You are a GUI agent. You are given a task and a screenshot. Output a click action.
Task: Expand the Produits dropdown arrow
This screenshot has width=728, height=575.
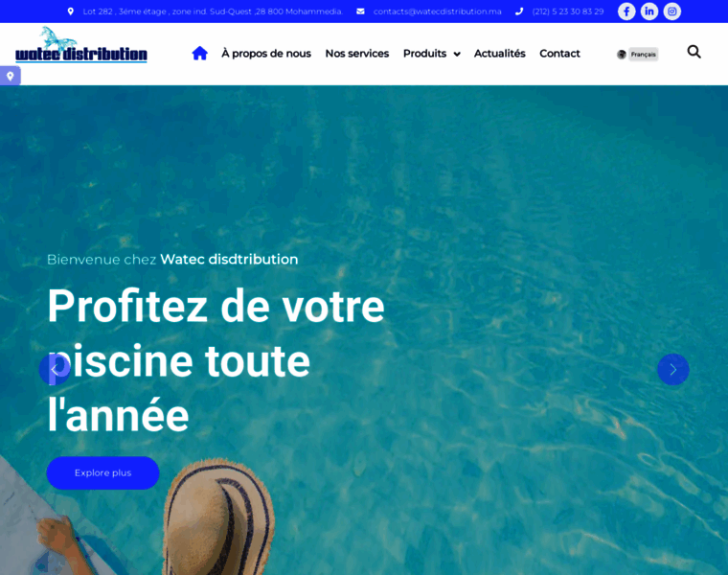pyautogui.click(x=457, y=55)
